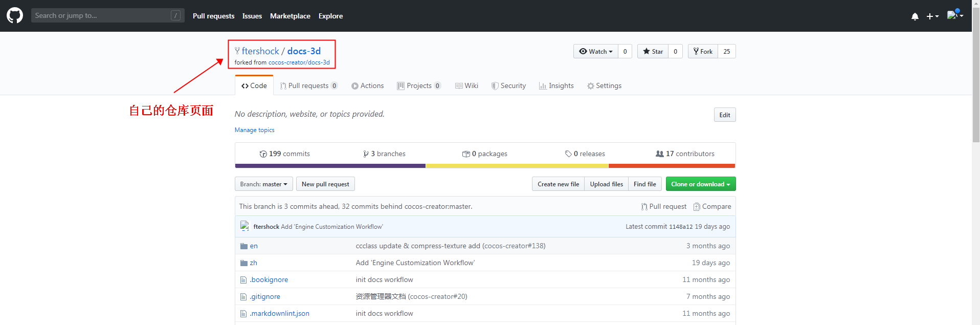980x325 pixels.
Task: Open docs-3d repository link
Action: point(304,51)
